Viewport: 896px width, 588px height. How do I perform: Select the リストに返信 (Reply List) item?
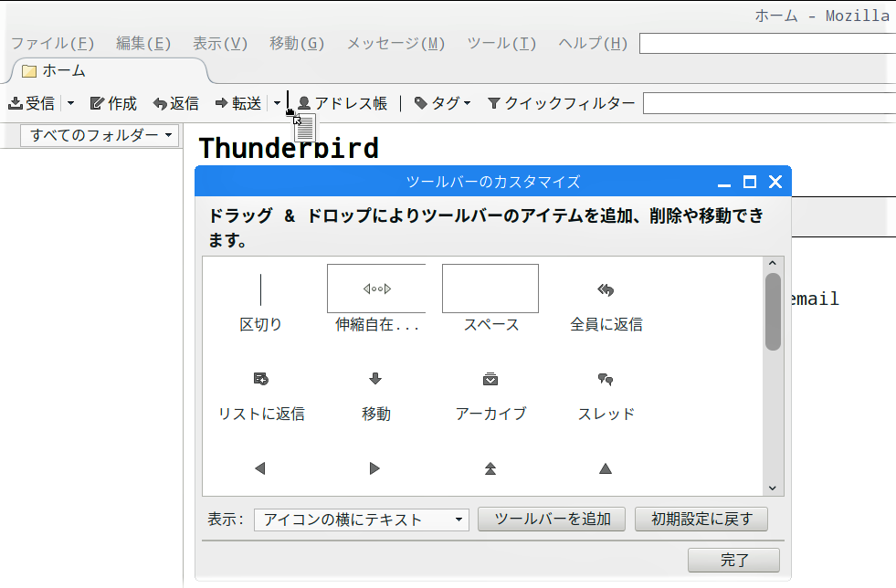click(x=261, y=396)
